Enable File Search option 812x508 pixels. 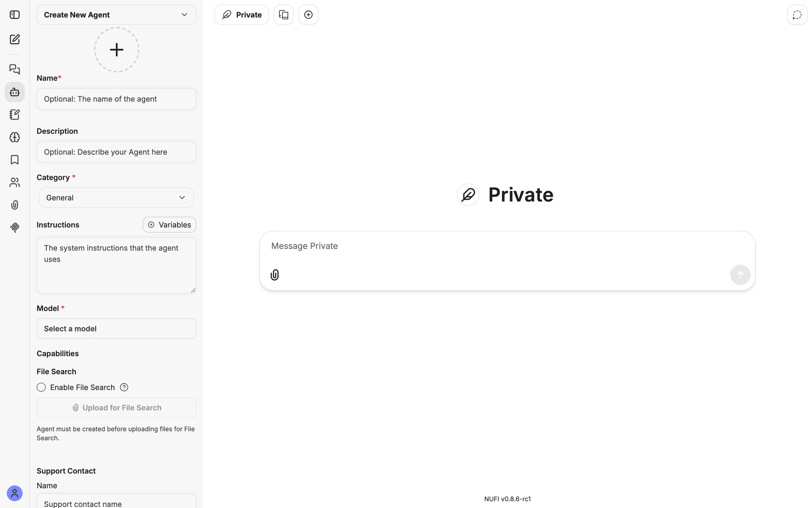pos(41,387)
